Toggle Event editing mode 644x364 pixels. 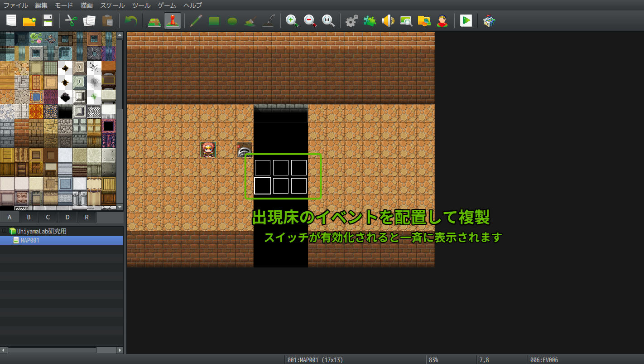[x=173, y=21]
